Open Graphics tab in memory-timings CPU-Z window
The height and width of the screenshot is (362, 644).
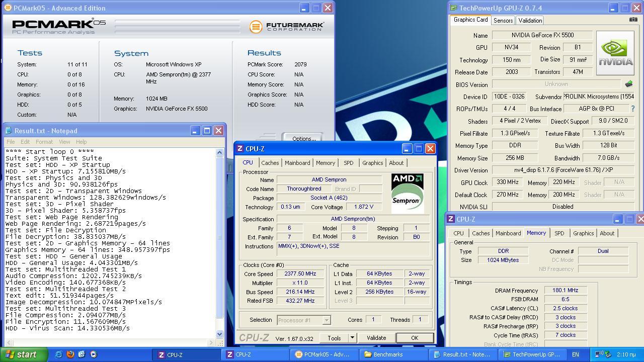[x=583, y=233]
